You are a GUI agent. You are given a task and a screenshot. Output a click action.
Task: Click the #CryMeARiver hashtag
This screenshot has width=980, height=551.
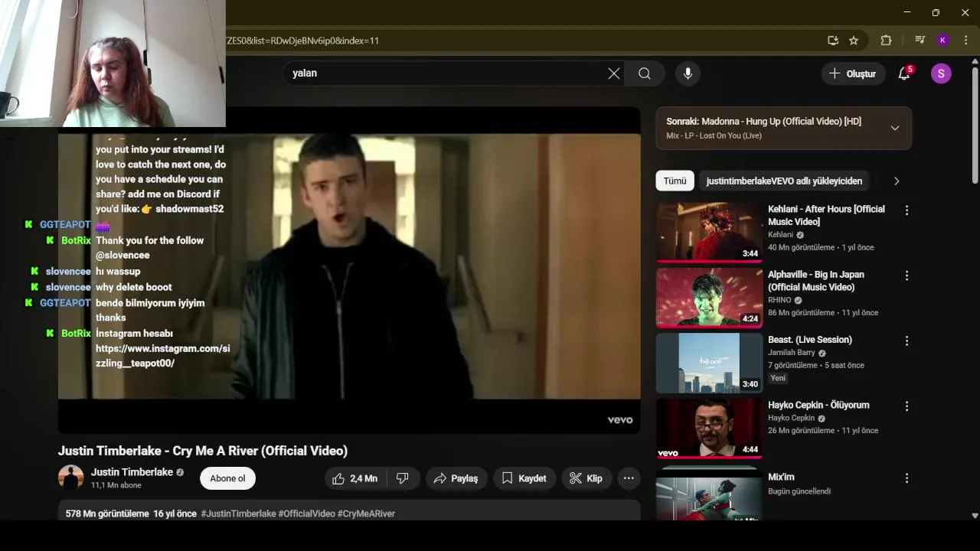coord(366,514)
